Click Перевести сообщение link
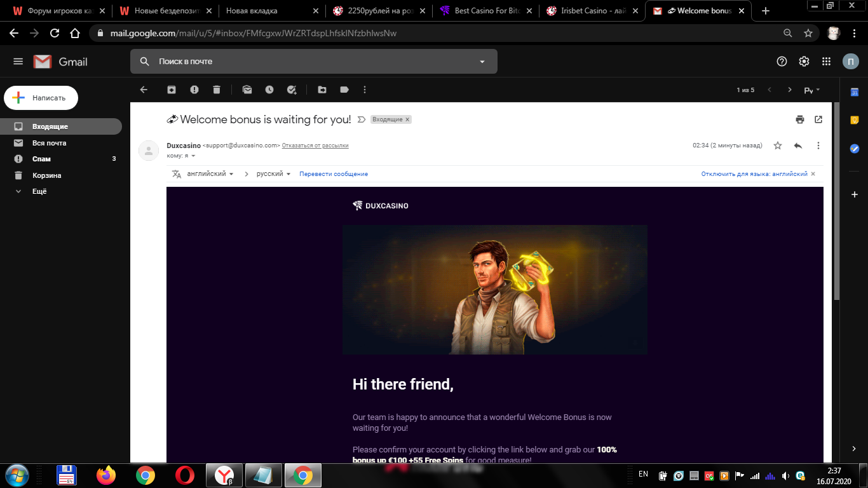This screenshot has height=488, width=868. pos(334,174)
